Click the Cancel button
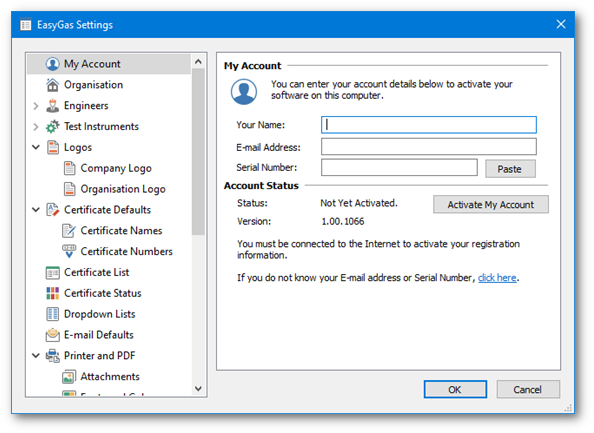The height and width of the screenshot is (433, 594). click(528, 389)
